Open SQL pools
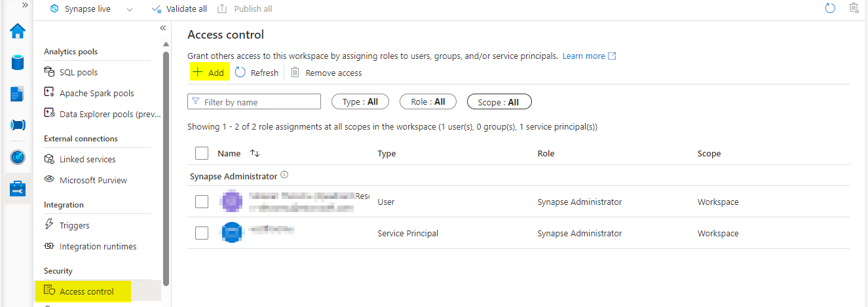Image resolution: width=868 pixels, height=307 pixels. point(79,73)
